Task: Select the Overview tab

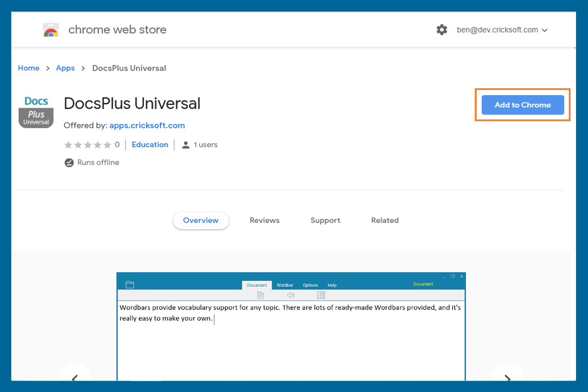Action: pos(201,220)
